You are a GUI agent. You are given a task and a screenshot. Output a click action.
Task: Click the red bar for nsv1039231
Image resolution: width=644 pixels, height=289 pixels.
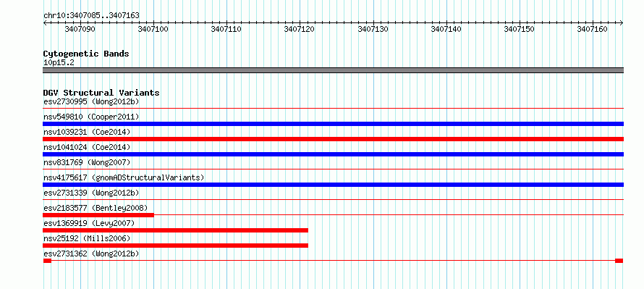[x=333, y=139]
